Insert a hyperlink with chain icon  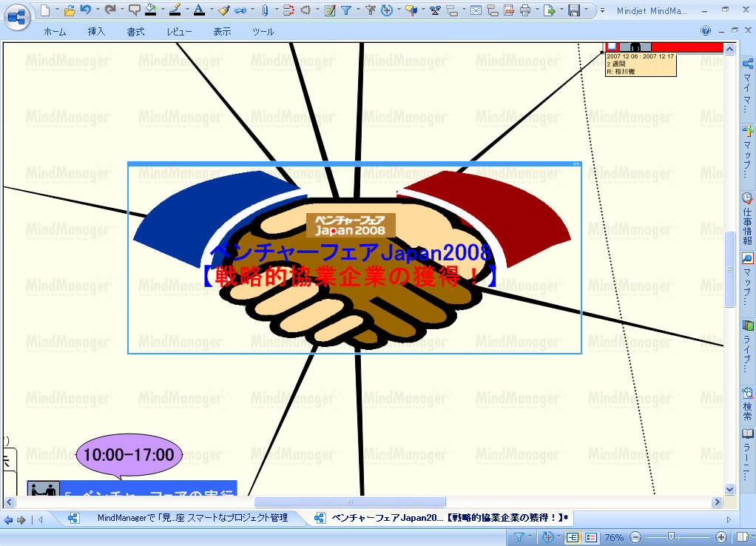coord(240,10)
